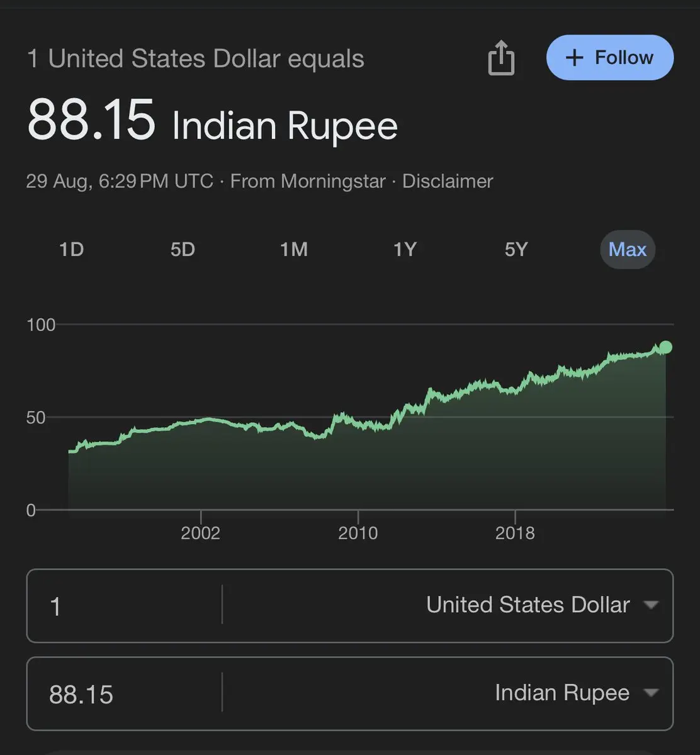The image size is (700, 755).
Task: Switch chart to 1M range
Action: click(294, 250)
